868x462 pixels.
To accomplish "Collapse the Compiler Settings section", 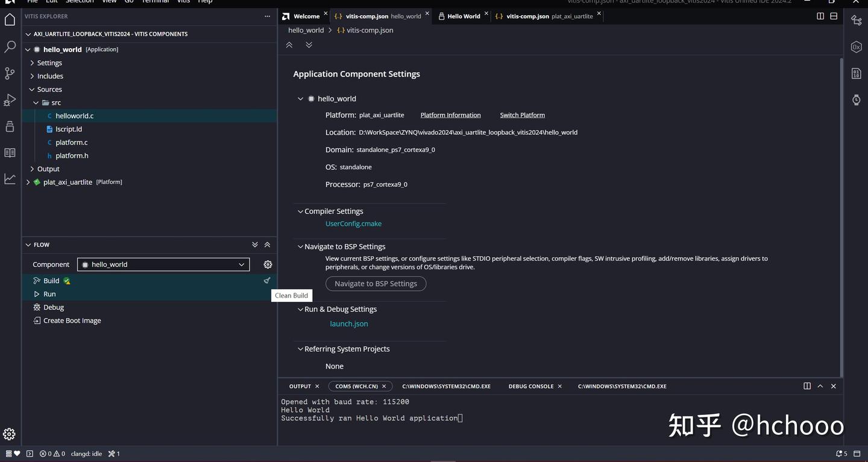I will tap(300, 211).
